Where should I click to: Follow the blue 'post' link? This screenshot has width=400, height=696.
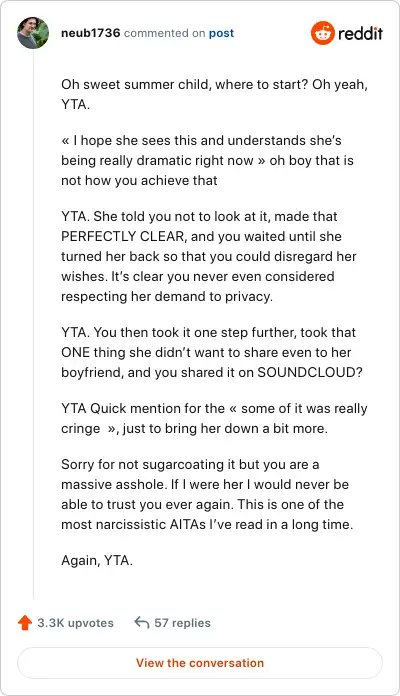point(221,33)
